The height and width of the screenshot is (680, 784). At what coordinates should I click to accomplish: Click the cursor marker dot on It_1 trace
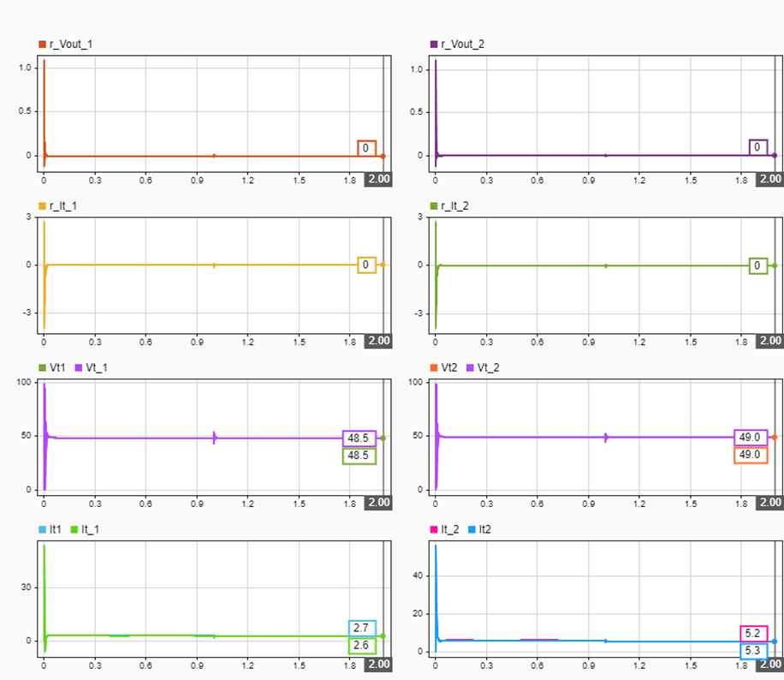[383, 636]
